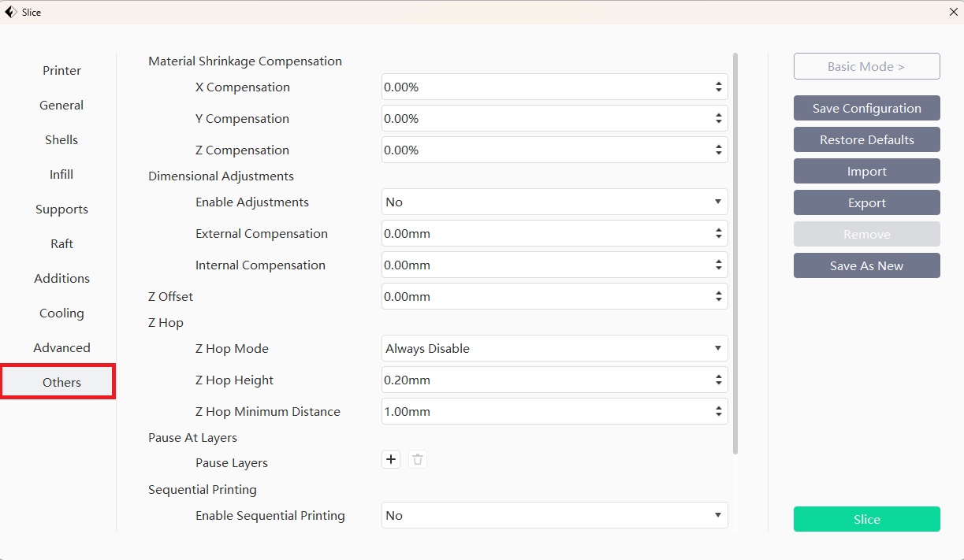Close the Slice dialog window
Viewport: 964px width, 560px height.
click(953, 12)
